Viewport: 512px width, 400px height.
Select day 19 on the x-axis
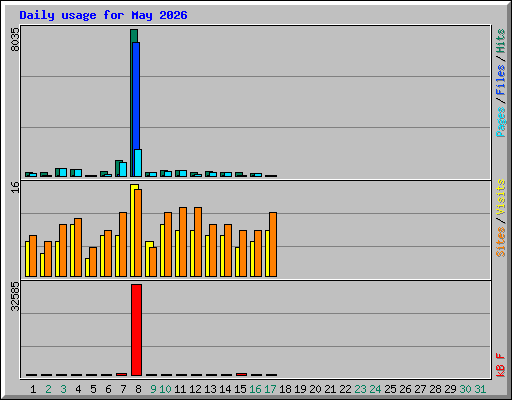point(300,389)
